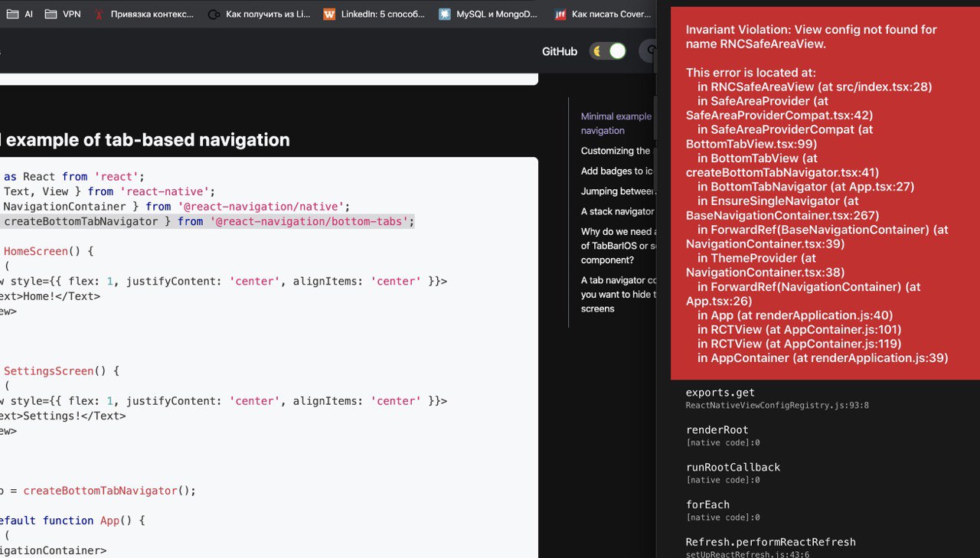Screen dimensions: 980x558
Task: Select the 'forEach' stack frame
Action: click(723, 511)
